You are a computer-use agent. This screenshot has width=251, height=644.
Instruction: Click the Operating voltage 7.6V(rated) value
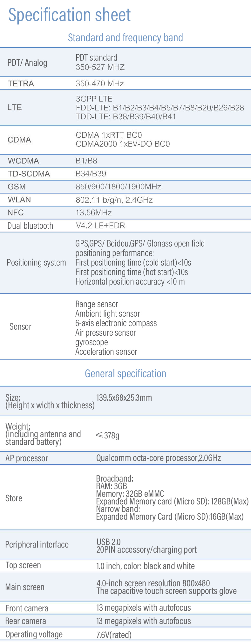[x=114, y=635]
